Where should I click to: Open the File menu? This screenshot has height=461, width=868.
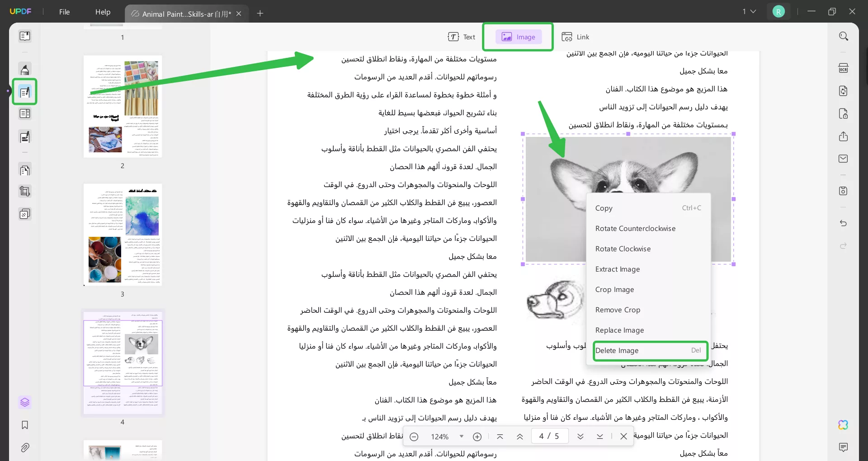click(x=64, y=12)
